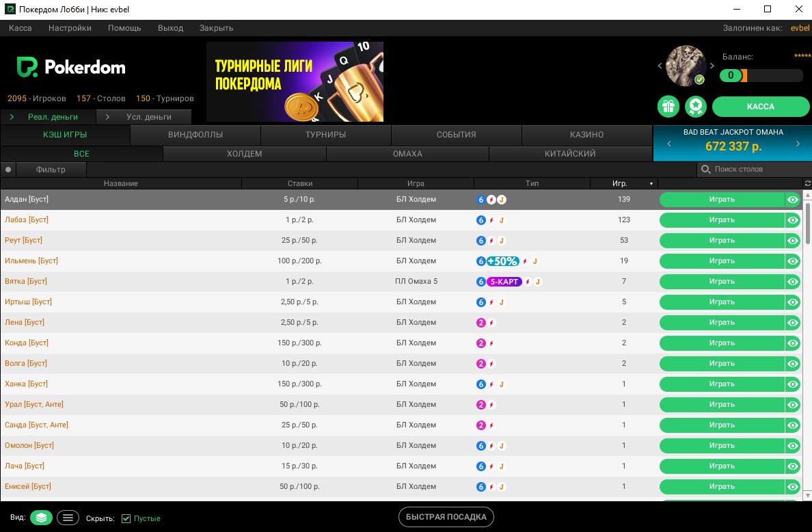This screenshot has width=812, height=532.
Task: Click the green КАССА button
Action: tap(760, 107)
